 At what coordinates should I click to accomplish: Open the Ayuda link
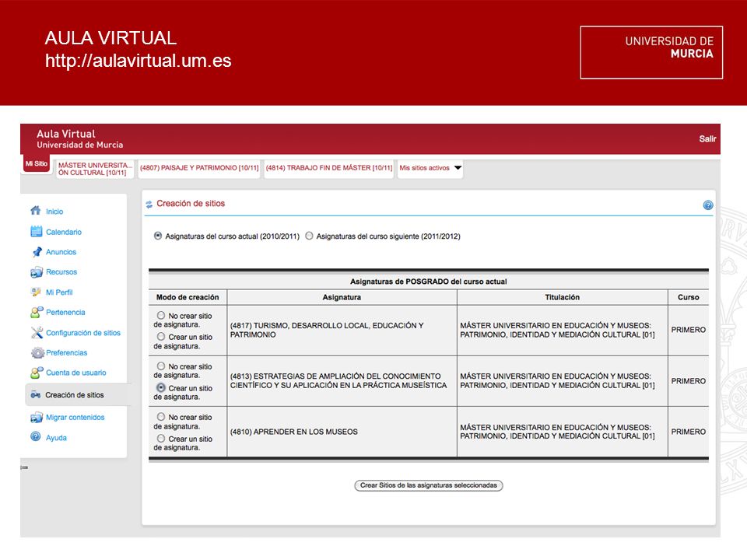(56, 438)
